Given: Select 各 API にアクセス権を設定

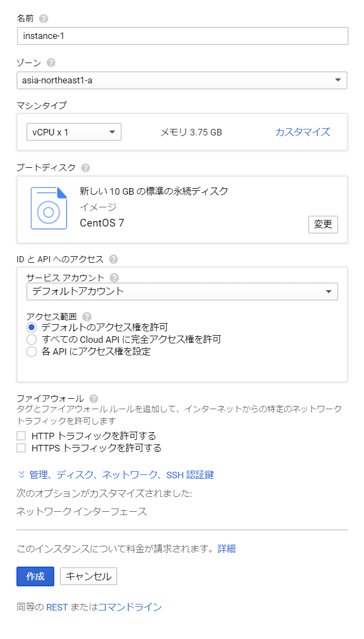Looking at the screenshot, I should 32,352.
